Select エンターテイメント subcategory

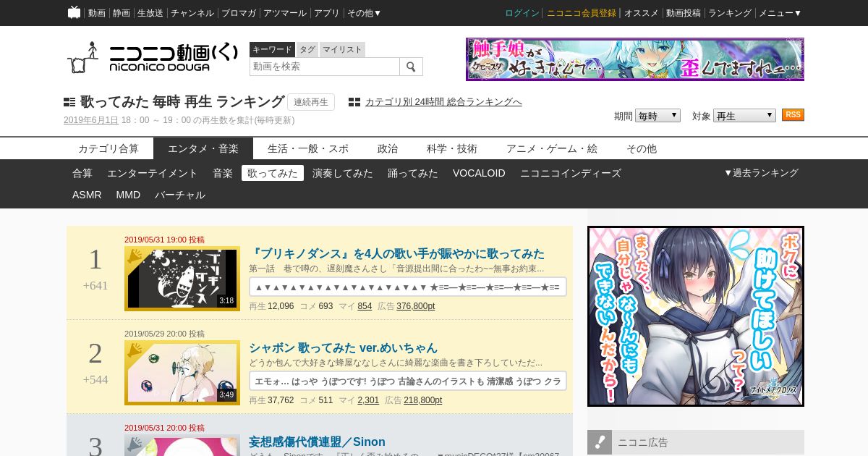pyautogui.click(x=153, y=173)
